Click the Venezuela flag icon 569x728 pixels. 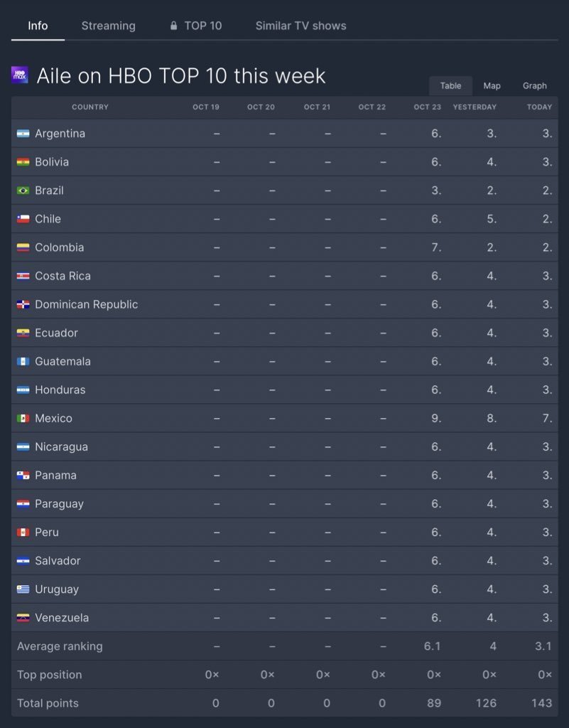point(23,618)
